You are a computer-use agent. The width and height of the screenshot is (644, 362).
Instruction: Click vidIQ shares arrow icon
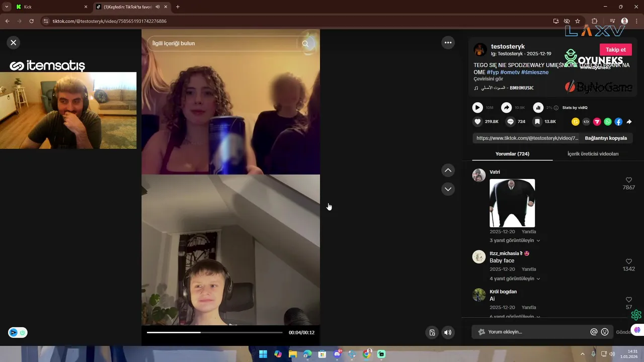pyautogui.click(x=507, y=108)
